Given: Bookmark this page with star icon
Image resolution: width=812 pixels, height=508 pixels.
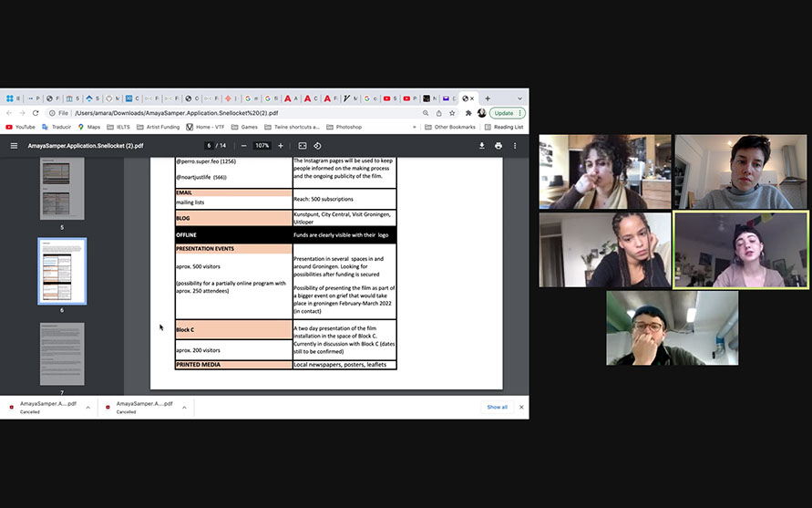Looking at the screenshot, I should [452, 113].
